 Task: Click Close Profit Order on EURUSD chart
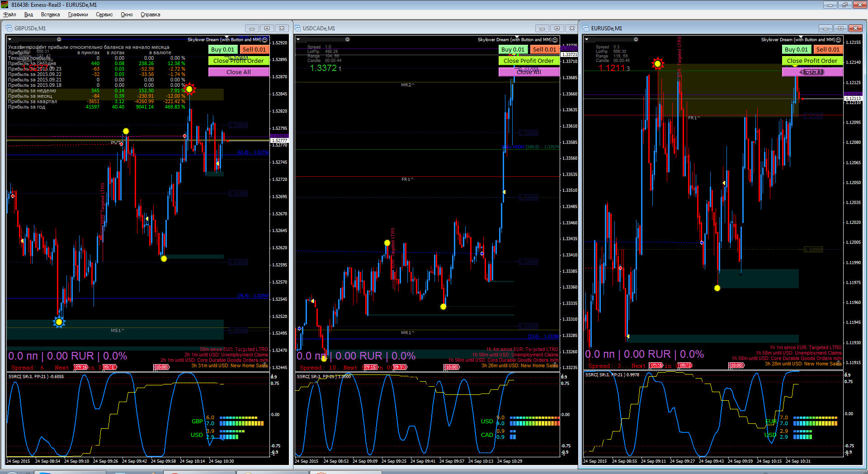812,61
